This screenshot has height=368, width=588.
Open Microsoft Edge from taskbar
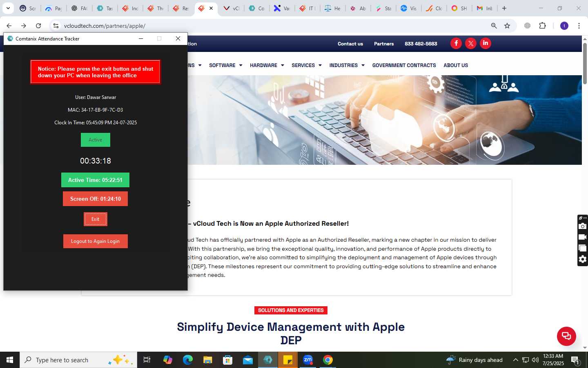187,360
